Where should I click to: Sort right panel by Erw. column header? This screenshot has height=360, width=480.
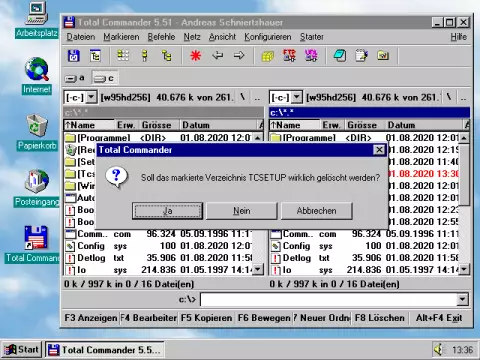pos(332,125)
